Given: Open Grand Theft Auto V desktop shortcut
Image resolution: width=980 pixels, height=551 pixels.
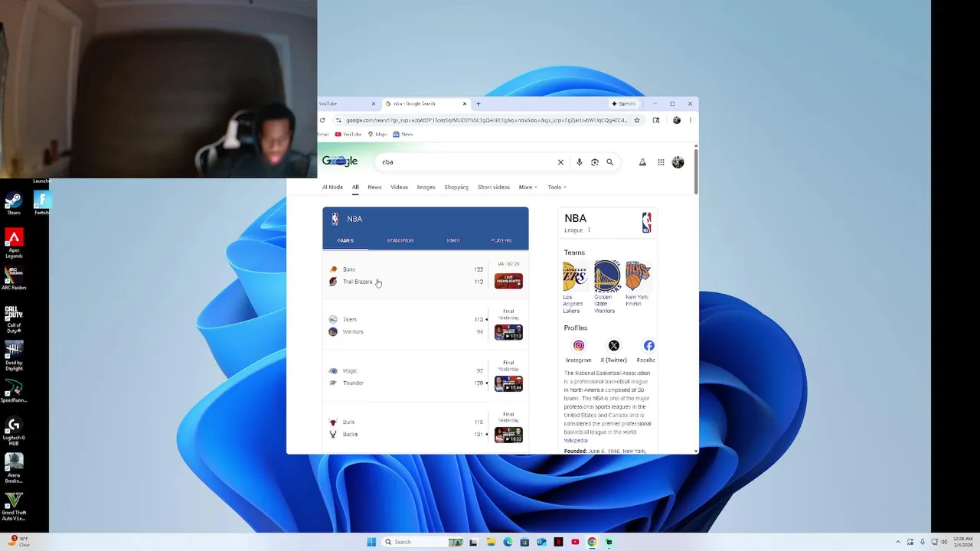Looking at the screenshot, I should pos(14,507).
